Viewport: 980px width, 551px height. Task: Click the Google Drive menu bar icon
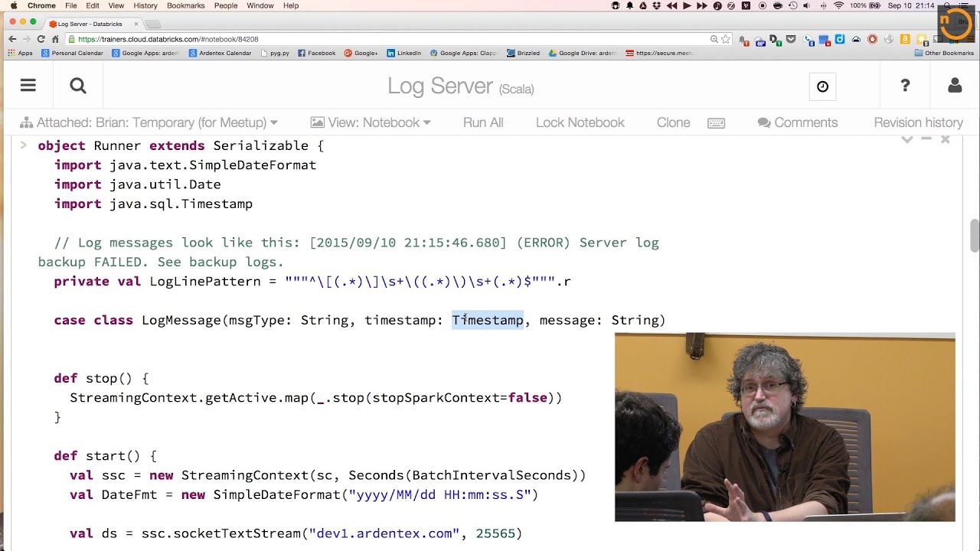coord(643,5)
